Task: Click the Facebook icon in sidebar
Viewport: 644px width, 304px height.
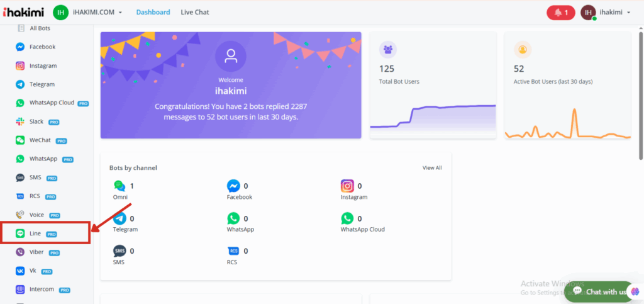Action: coord(21,47)
